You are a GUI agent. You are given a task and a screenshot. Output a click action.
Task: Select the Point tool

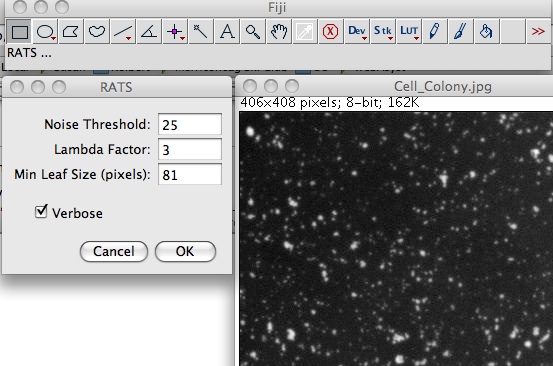pos(175,32)
